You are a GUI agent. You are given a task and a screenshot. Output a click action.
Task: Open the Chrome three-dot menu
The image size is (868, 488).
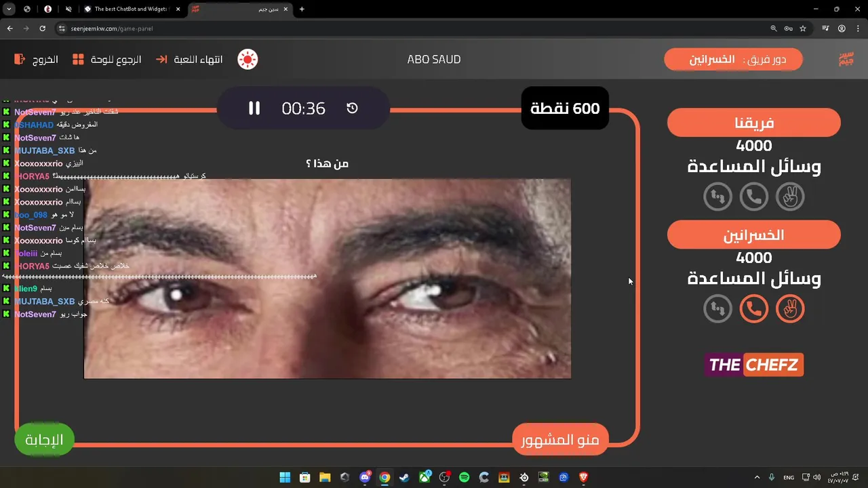pos(857,28)
